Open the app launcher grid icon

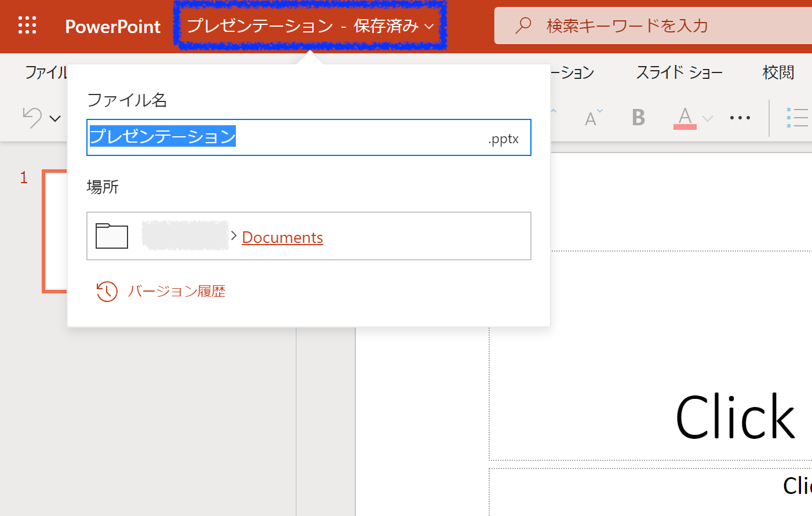pos(27,26)
